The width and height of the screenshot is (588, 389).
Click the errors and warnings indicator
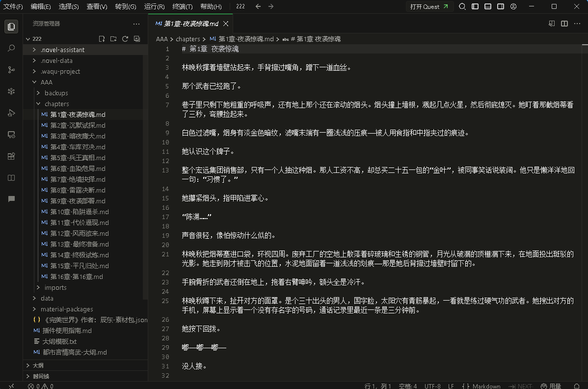[41, 386]
